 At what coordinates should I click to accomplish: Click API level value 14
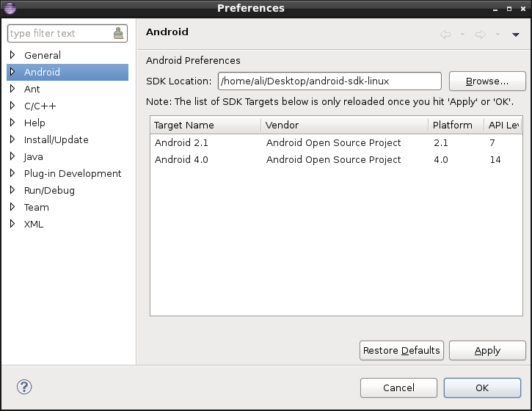coord(495,160)
